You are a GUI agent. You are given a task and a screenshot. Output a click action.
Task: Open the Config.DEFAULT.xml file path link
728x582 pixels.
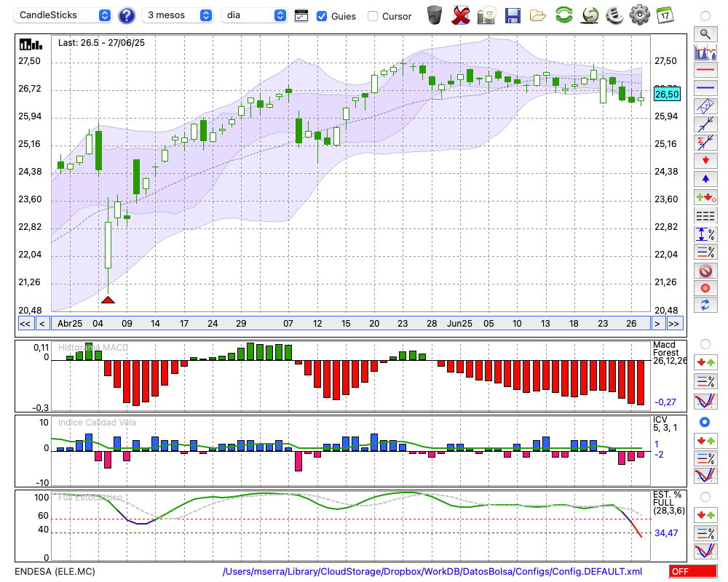click(432, 571)
